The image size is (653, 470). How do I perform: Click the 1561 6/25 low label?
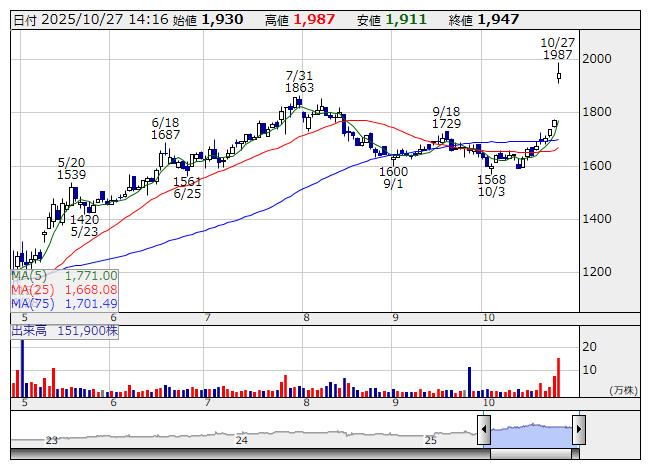click(187, 188)
